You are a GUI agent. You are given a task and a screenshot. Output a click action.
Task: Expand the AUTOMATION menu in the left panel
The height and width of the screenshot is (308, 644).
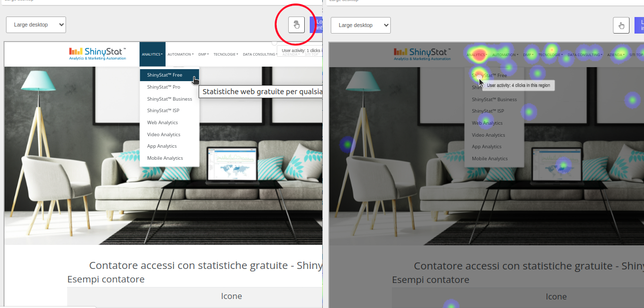click(x=181, y=55)
